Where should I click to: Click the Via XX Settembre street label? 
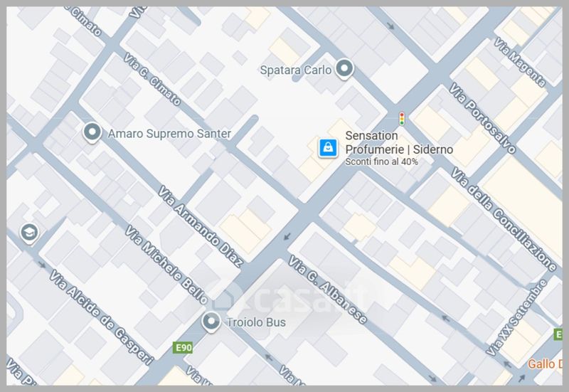point(516,318)
